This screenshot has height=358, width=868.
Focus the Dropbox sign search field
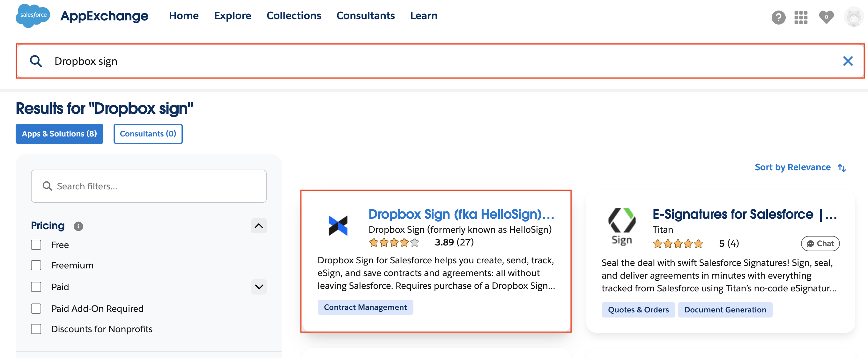[440, 61]
